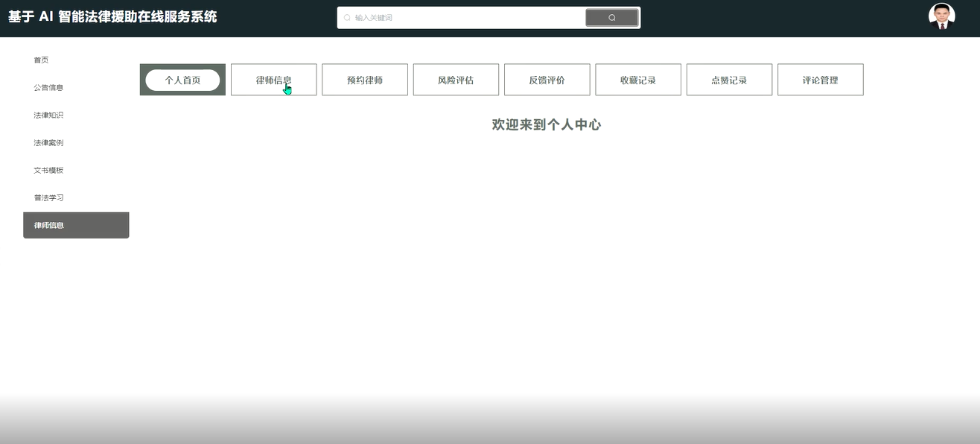Click the search magnifier button

tap(611, 18)
